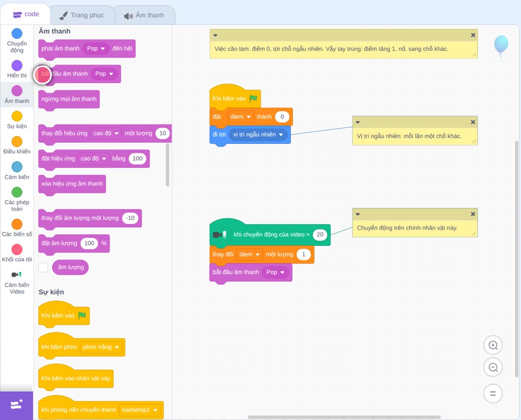Click the 'Khi bấm vào nhân vật này' block

[76, 378]
